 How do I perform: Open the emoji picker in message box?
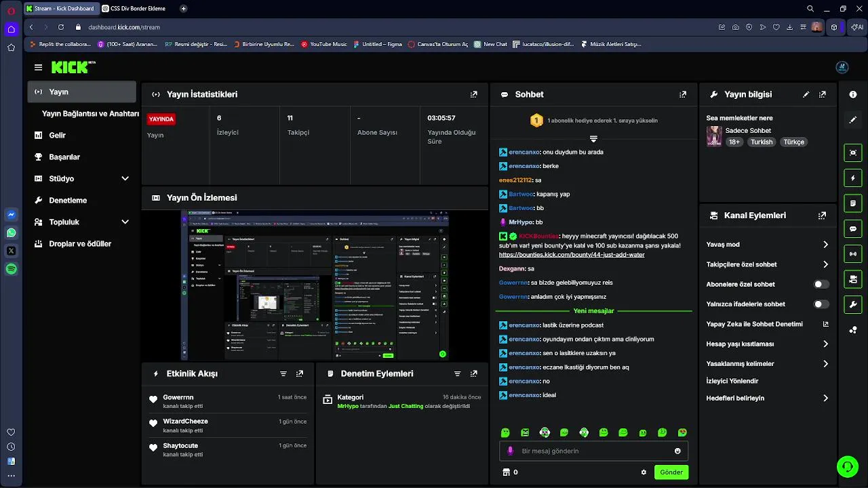(677, 451)
